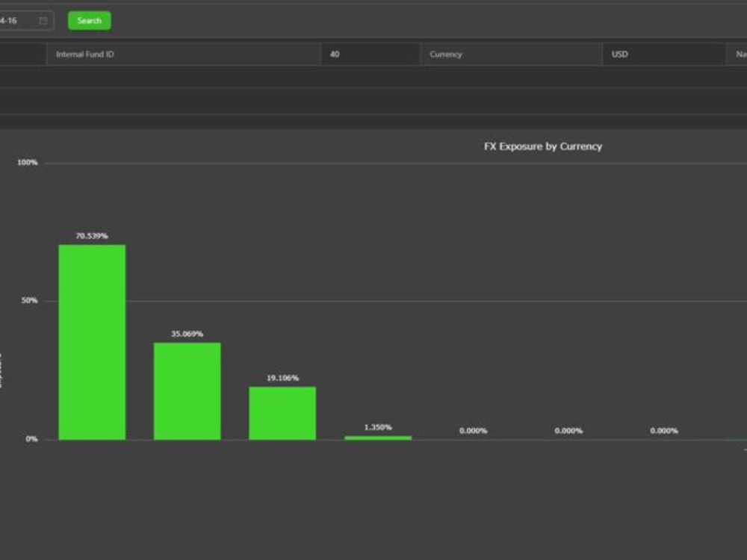The height and width of the screenshot is (560, 747).
Task: Open the calendar icon in date field
Action: (43, 20)
